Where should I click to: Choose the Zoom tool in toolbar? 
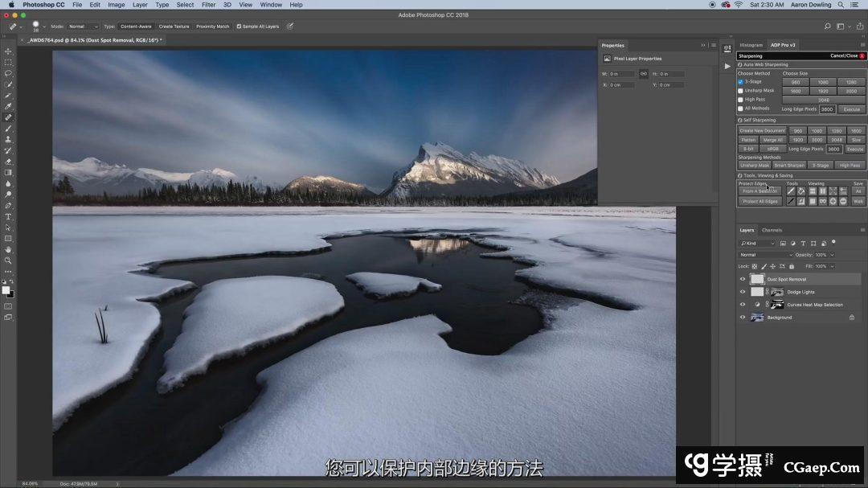(x=8, y=260)
